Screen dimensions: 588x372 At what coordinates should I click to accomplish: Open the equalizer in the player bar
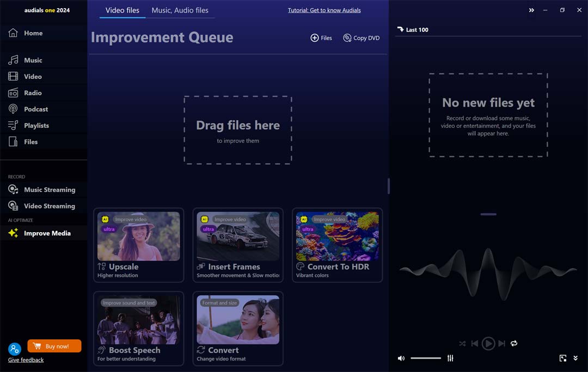pos(450,358)
